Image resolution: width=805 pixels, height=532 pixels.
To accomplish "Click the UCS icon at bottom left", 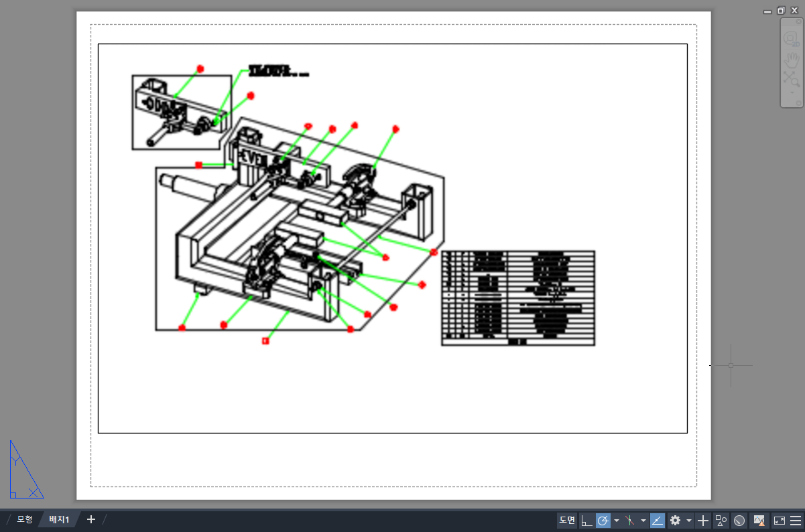I will (x=25, y=470).
